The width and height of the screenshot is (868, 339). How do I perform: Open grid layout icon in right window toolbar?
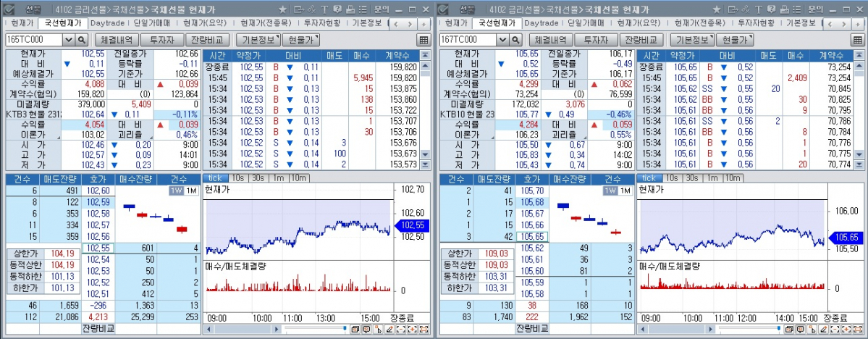[857, 40]
